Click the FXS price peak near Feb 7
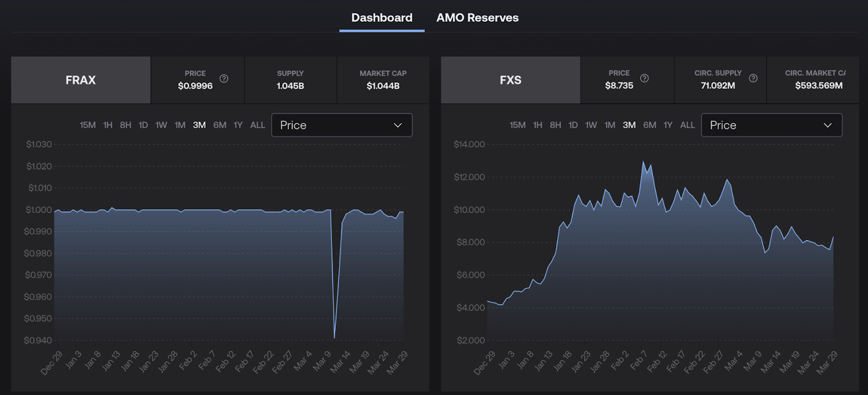The height and width of the screenshot is (395, 868). tap(643, 161)
